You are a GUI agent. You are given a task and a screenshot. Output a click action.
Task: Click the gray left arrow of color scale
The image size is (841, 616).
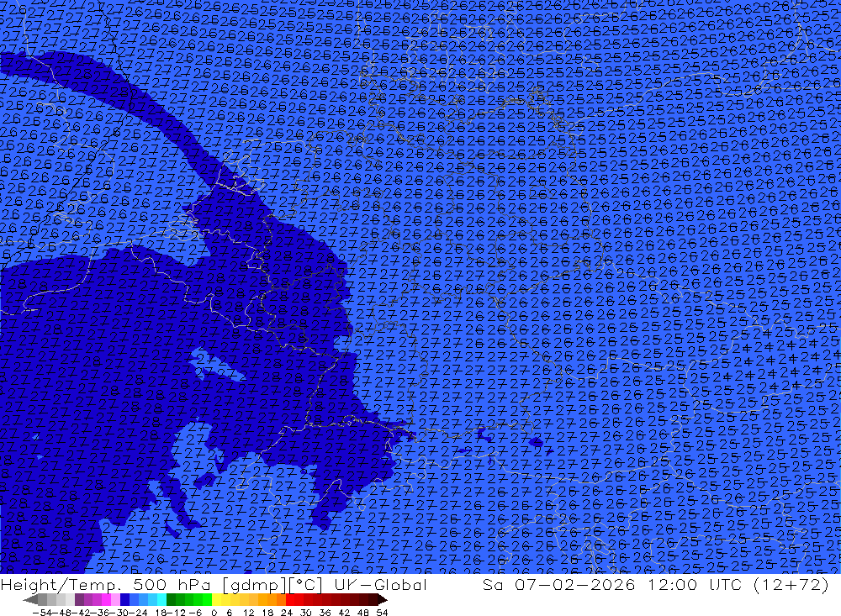[30, 600]
